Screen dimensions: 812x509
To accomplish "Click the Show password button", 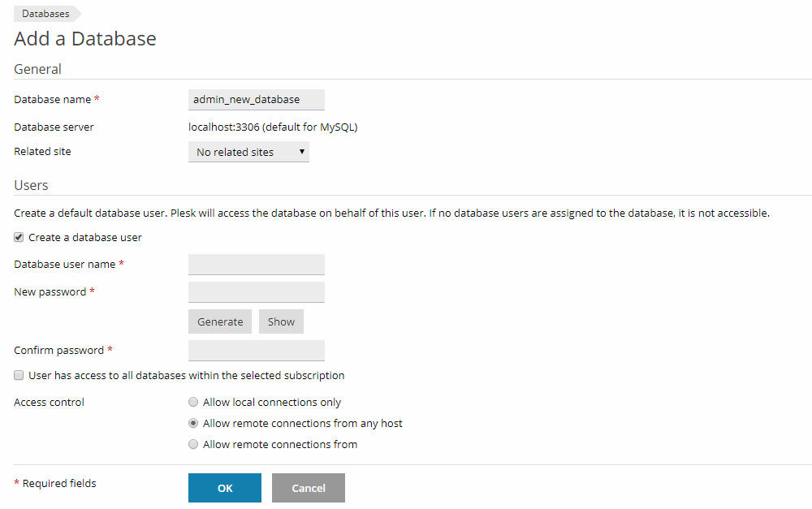I will coord(281,321).
